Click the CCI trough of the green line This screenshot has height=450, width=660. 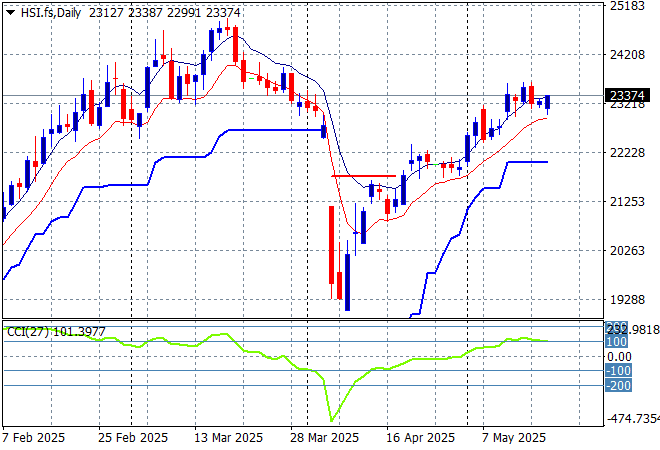click(x=332, y=420)
